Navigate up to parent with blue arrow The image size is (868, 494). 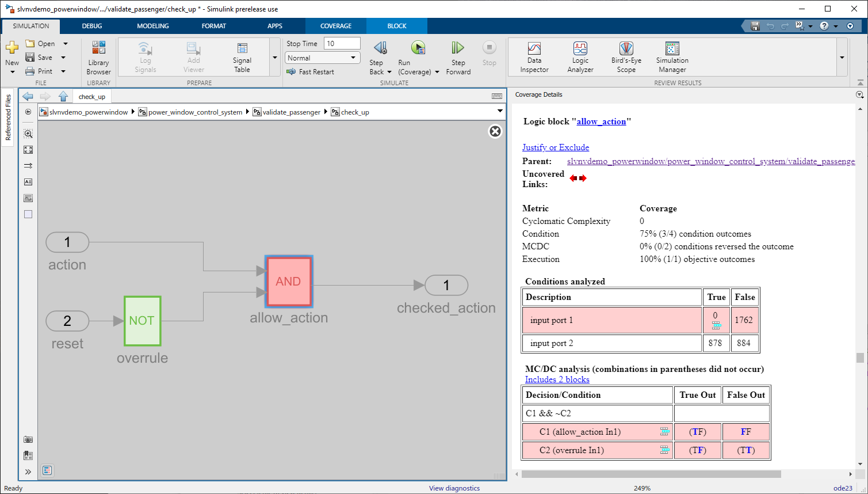(x=63, y=96)
